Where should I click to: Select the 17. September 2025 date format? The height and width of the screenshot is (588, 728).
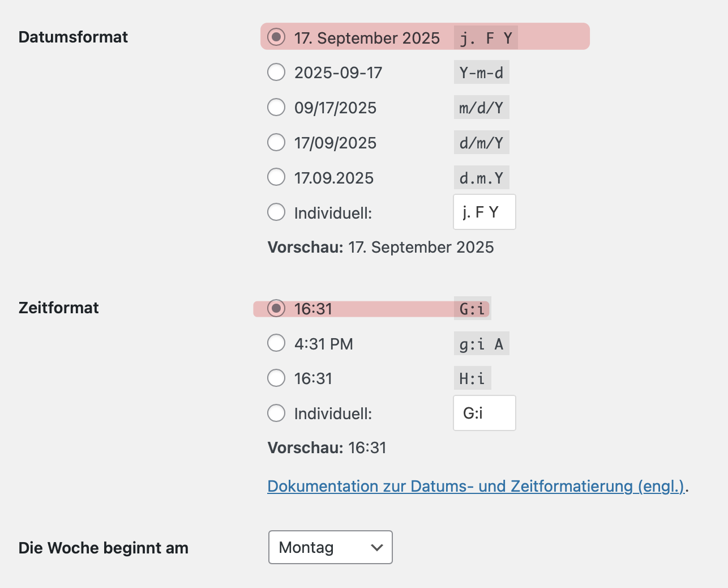coord(276,37)
